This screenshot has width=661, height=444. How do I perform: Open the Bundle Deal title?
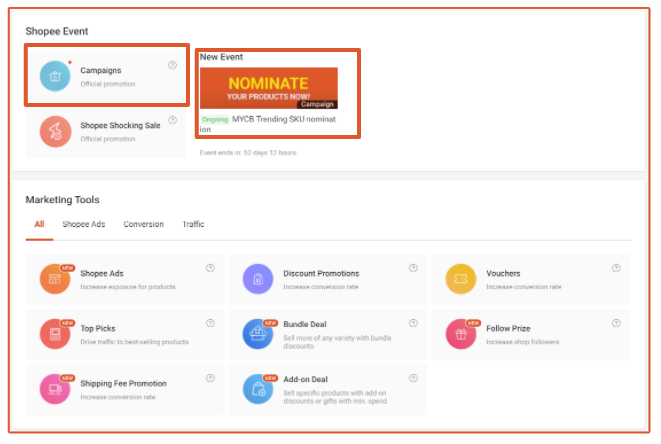(305, 324)
